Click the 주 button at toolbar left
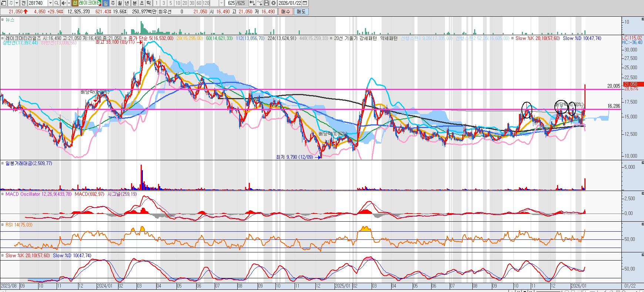The height and width of the screenshot is (292, 644). pyautogui.click(x=11, y=3)
